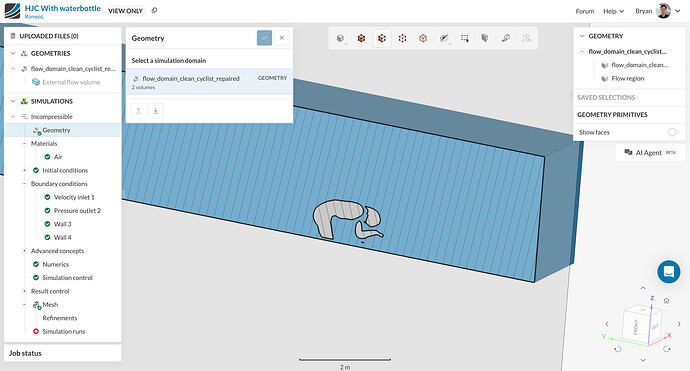Open the AI Agent beta panel
This screenshot has height=371, width=690.
(650, 152)
